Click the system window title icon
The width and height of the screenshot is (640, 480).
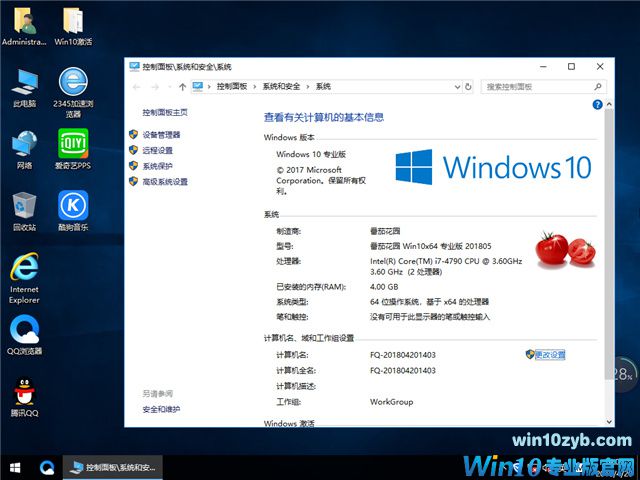pyautogui.click(x=134, y=67)
